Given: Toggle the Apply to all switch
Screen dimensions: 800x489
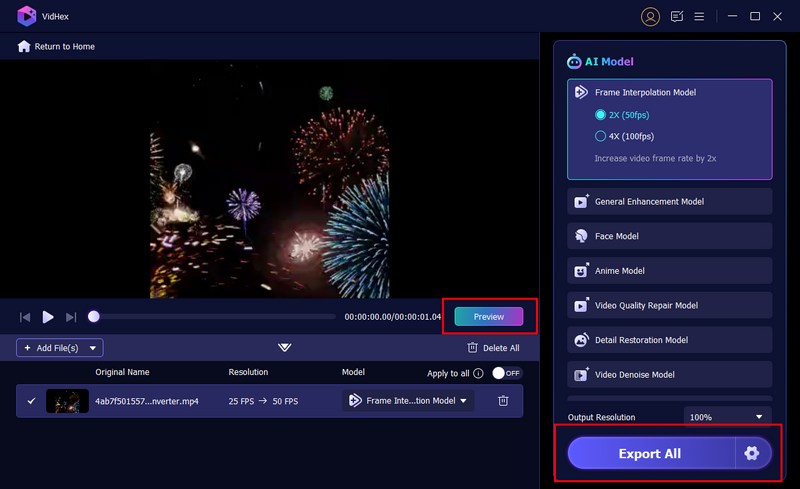Looking at the screenshot, I should [506, 373].
